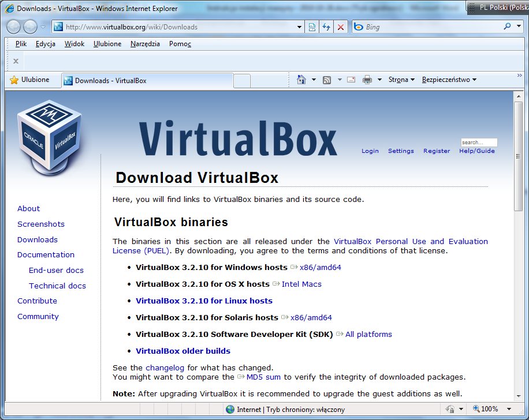Screen dimensions: 529x420
Task: Click the Back navigation arrow
Action: tap(13, 27)
